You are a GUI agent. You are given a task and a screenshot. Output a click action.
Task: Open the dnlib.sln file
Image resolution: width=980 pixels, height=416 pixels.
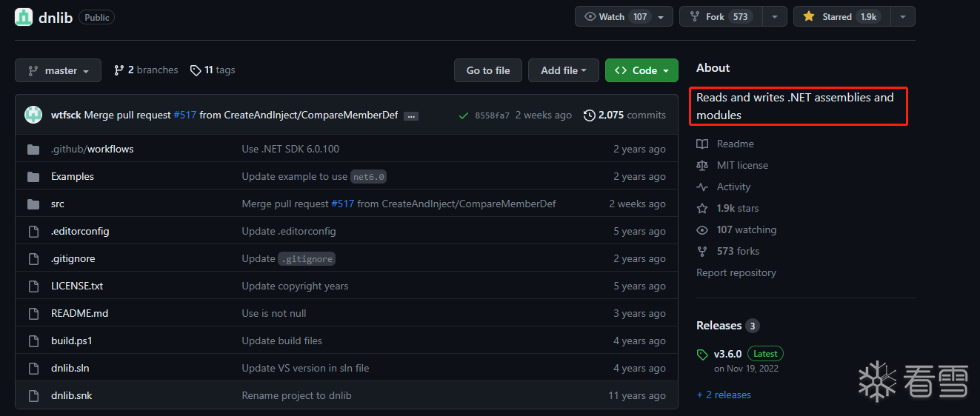pyautogui.click(x=70, y=368)
